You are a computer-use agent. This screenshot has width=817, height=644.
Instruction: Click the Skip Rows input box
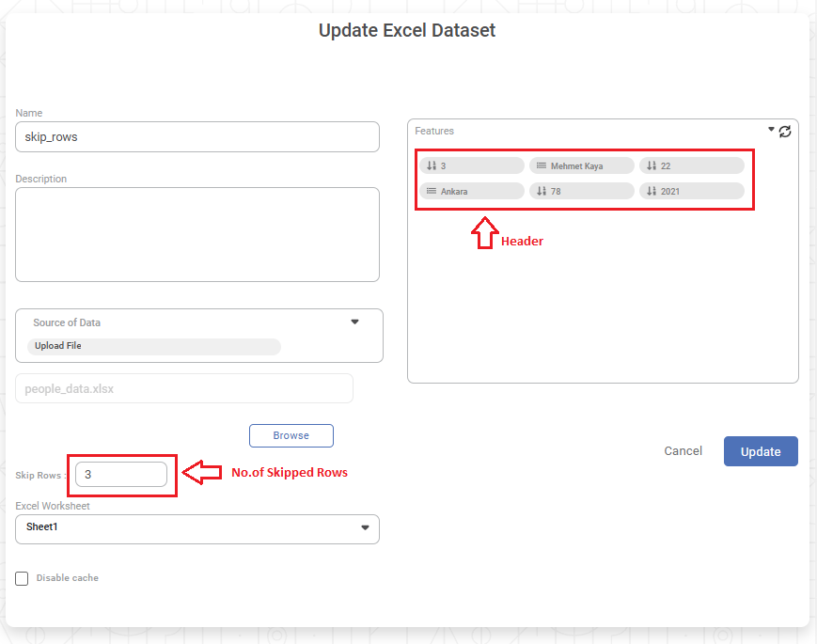point(121,475)
